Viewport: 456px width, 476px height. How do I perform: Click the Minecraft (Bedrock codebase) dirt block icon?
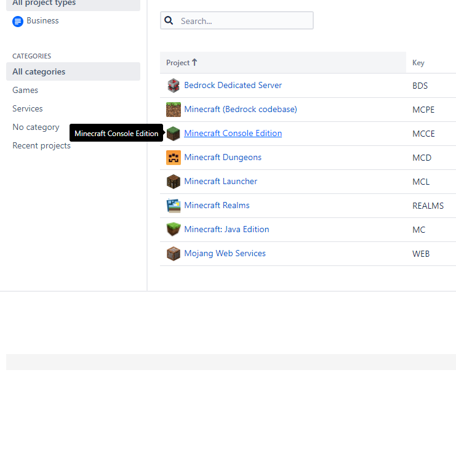[174, 109]
